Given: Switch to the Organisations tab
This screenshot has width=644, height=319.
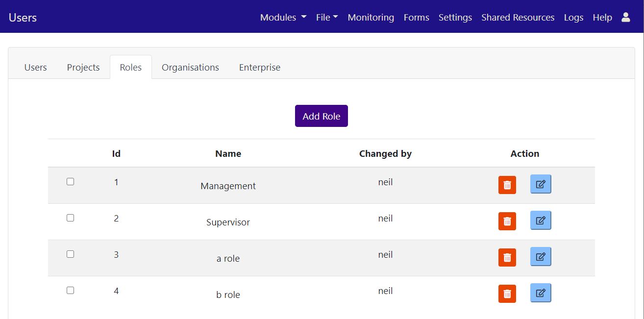Looking at the screenshot, I should [190, 68].
